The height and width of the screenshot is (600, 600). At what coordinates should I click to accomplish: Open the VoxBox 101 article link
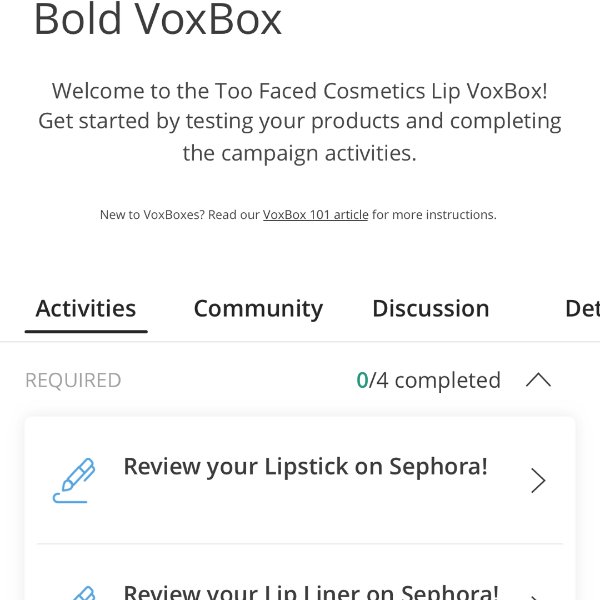315,215
